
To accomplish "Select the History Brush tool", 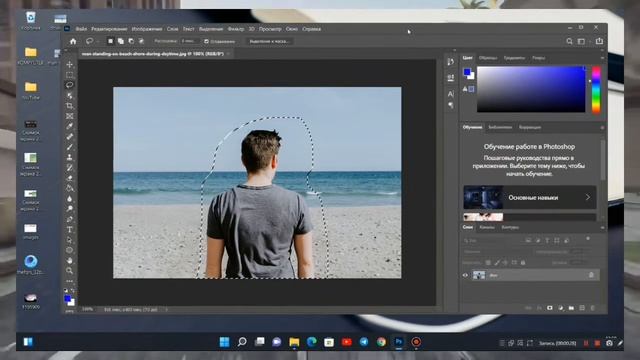I will coord(70,167).
